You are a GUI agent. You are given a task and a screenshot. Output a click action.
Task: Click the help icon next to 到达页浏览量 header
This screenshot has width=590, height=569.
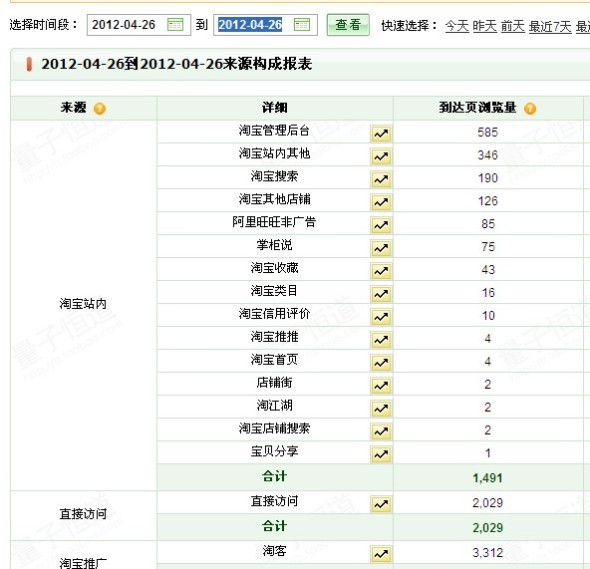pos(530,109)
